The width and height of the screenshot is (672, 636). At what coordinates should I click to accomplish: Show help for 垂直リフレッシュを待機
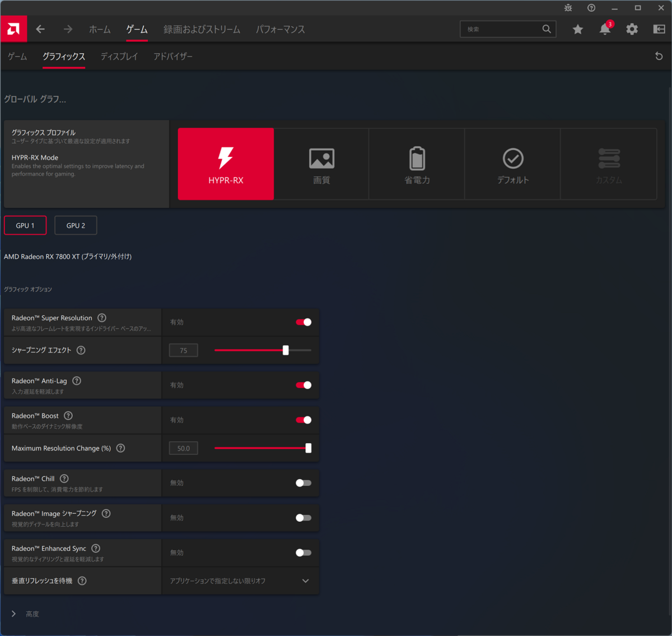click(82, 581)
